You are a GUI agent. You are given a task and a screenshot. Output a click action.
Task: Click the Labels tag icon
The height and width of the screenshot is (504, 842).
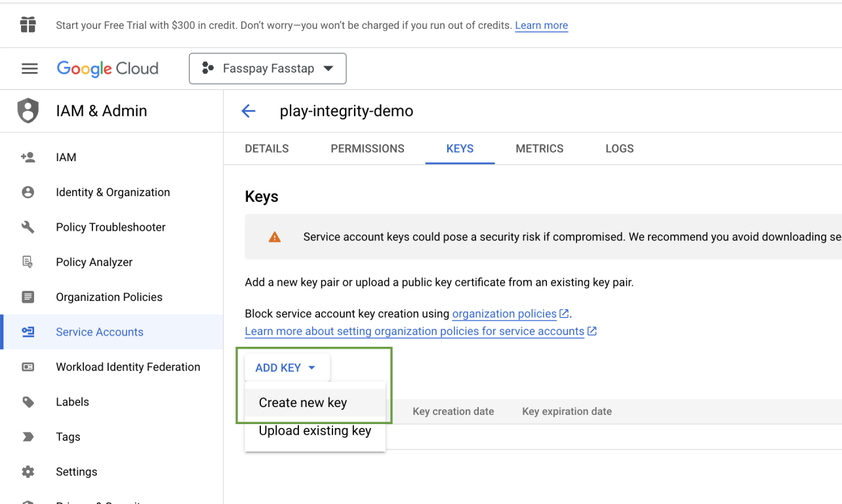coord(28,402)
